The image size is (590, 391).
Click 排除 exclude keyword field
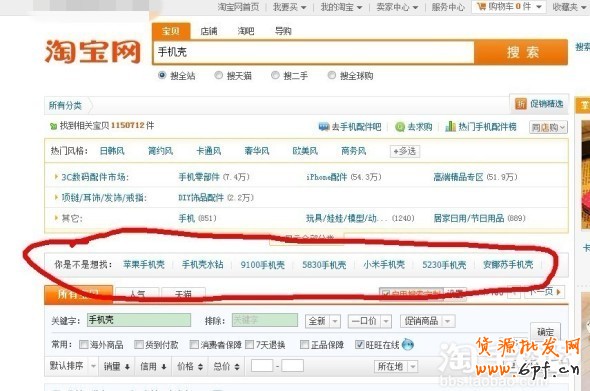(x=265, y=320)
